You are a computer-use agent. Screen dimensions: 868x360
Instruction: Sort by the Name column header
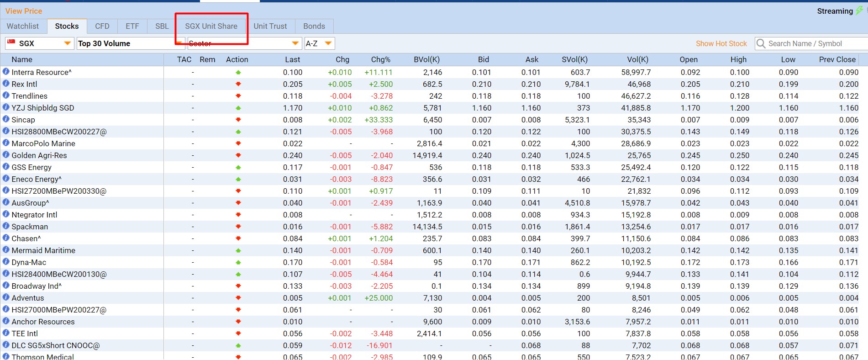(x=22, y=59)
